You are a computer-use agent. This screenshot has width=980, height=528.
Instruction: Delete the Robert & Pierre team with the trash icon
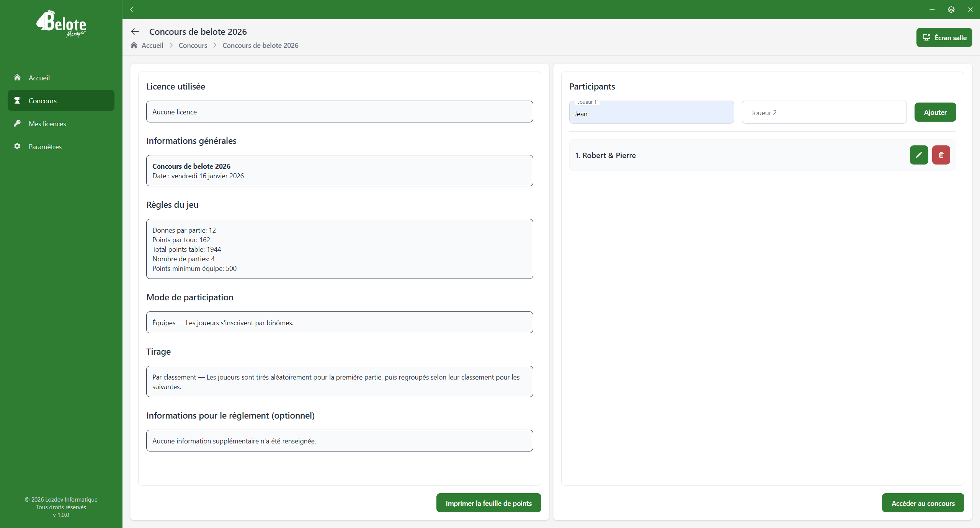click(x=941, y=155)
